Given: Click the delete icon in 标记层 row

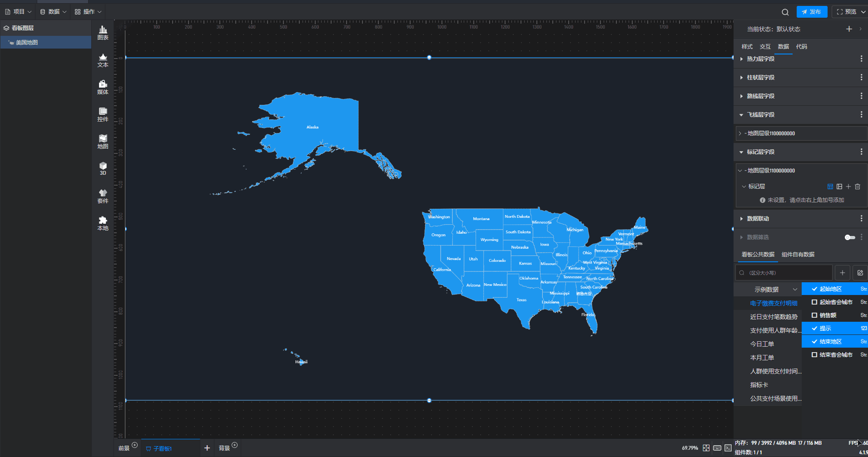Looking at the screenshot, I should coord(858,187).
